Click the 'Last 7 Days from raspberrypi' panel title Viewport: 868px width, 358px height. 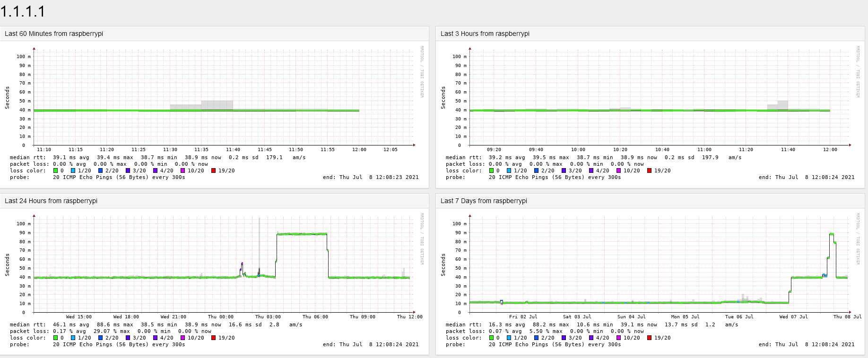483,201
